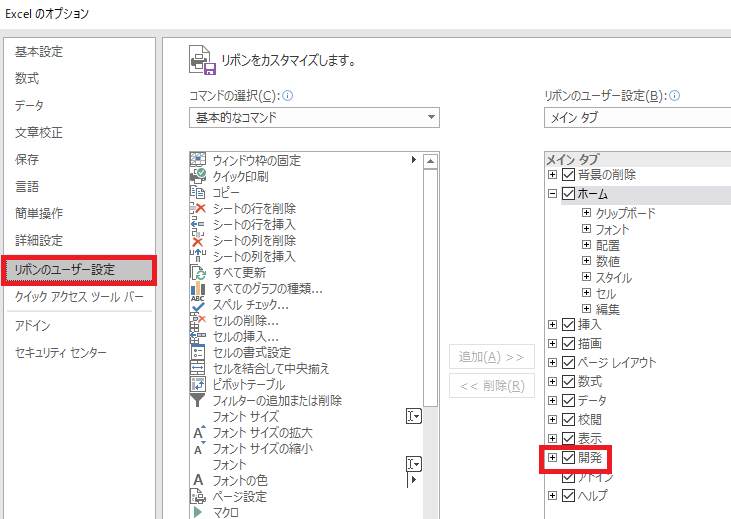Click the ウィンドウ枠の固定 submenu arrow

[414, 159]
